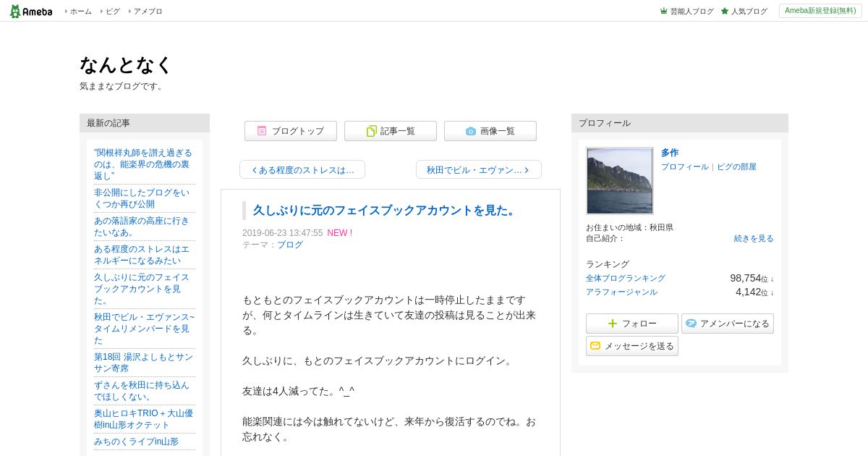Open 記事一覧 article list

click(x=391, y=131)
